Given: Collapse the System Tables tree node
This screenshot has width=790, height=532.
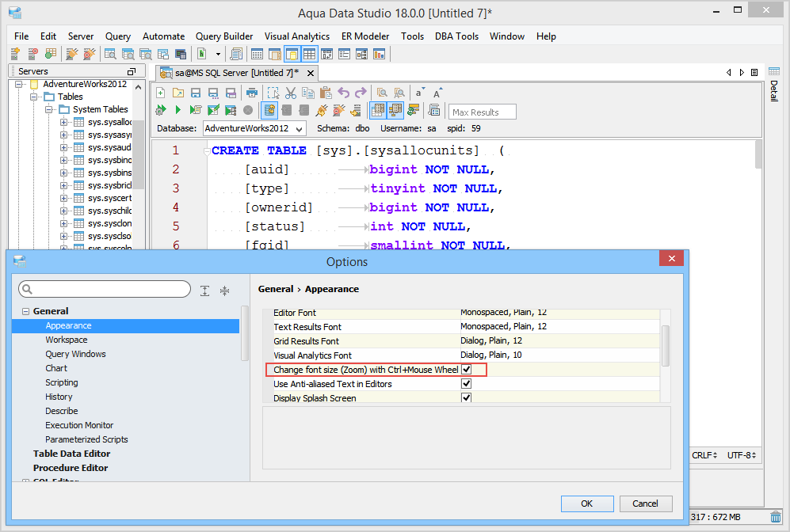Looking at the screenshot, I should click(48, 109).
